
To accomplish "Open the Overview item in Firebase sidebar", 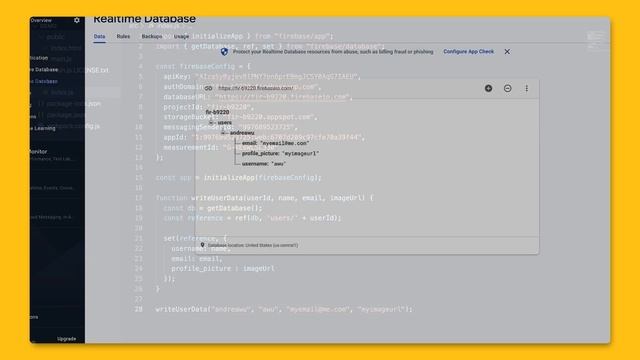I will [41, 20].
